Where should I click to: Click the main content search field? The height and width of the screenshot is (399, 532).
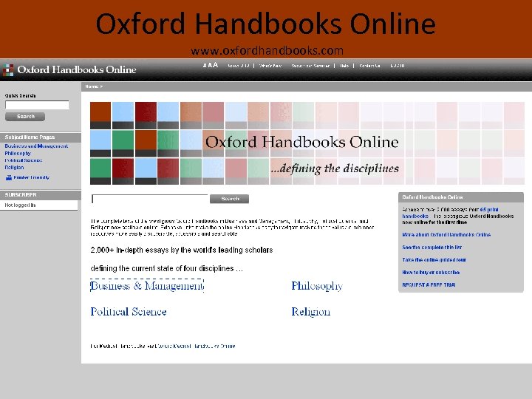149,199
